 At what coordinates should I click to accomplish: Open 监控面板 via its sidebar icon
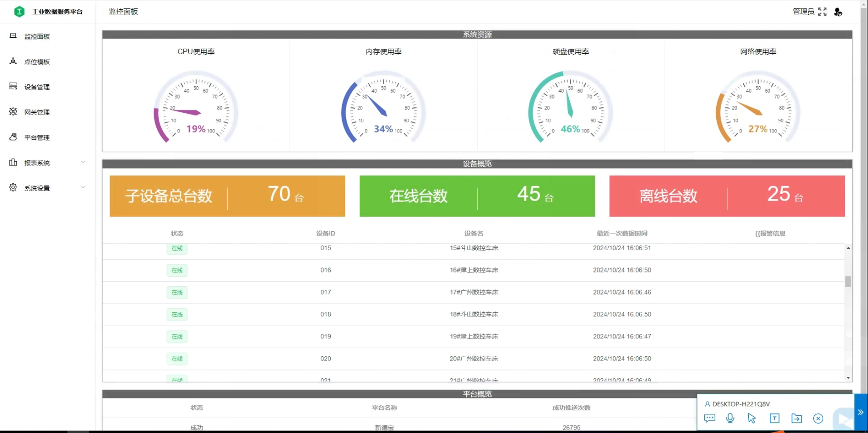point(13,36)
